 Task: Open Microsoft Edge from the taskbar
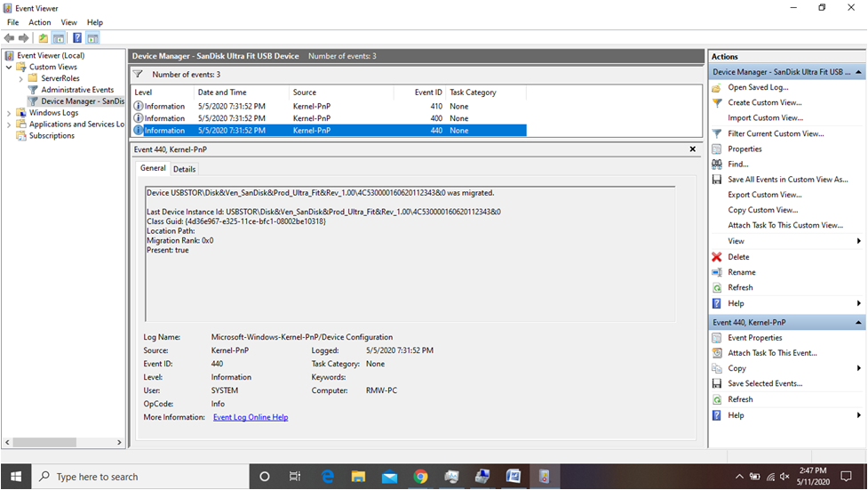[x=328, y=477]
